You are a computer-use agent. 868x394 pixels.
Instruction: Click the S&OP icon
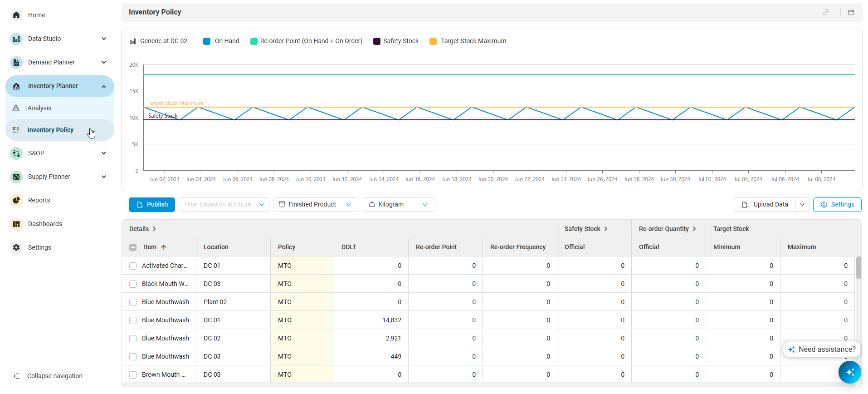16,153
